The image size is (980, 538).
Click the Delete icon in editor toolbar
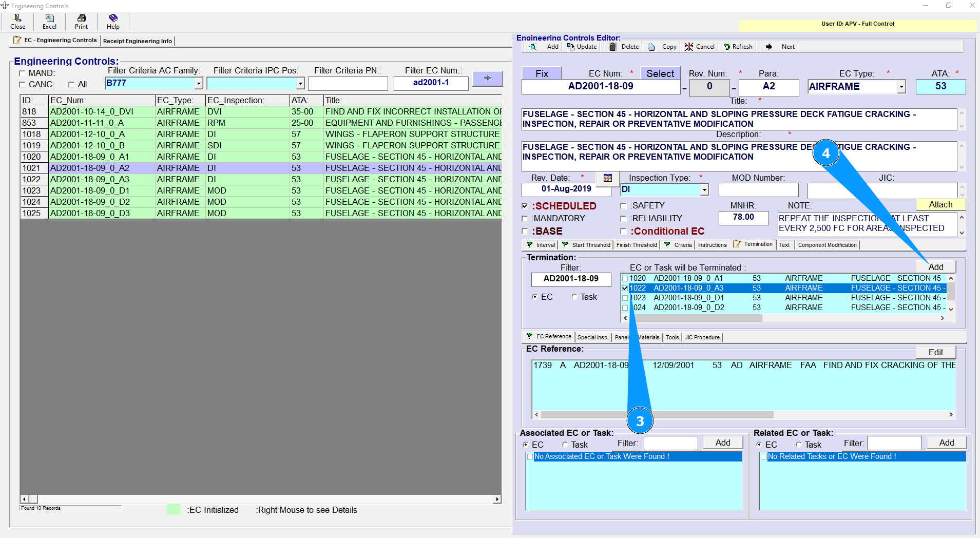613,47
